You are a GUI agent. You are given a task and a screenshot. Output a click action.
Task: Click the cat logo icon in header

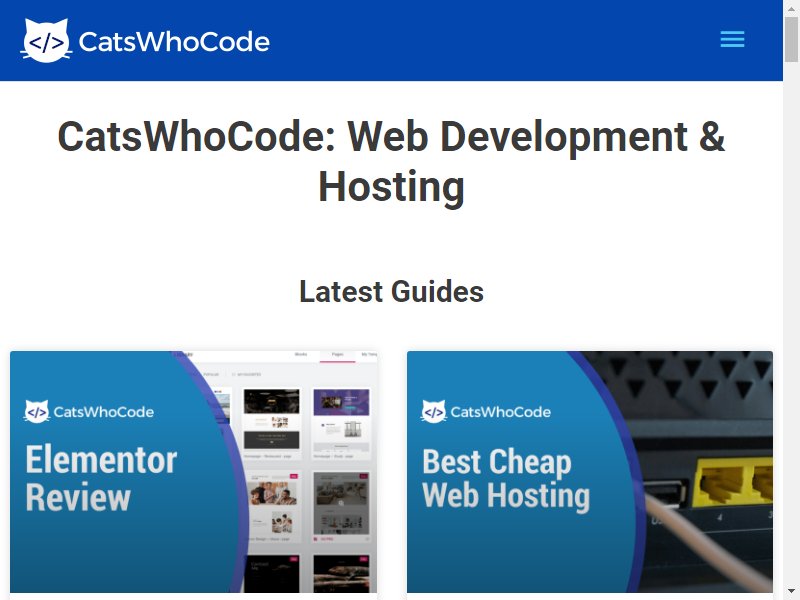pyautogui.click(x=46, y=41)
